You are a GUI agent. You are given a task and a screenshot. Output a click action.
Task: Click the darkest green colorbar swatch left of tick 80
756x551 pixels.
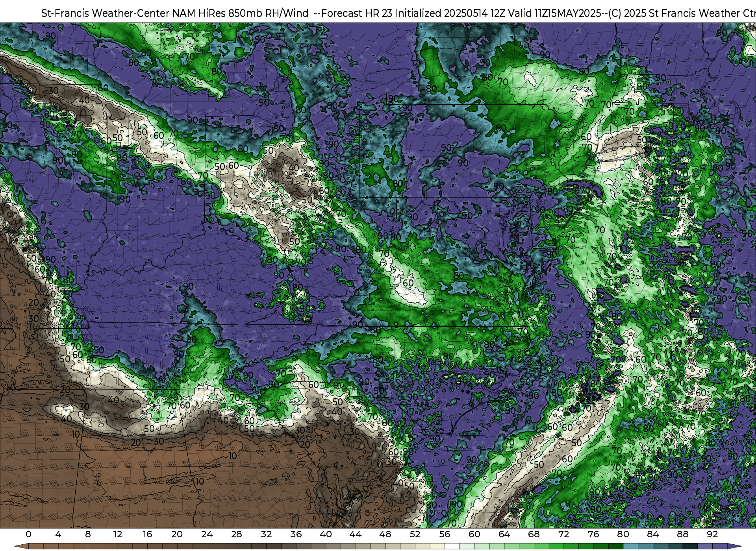[x=615, y=546]
